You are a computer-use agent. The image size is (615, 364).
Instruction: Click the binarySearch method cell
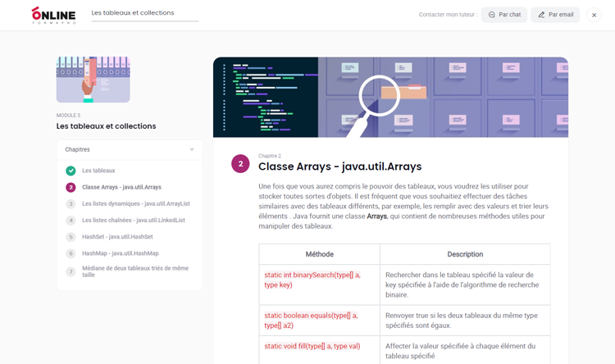(x=319, y=284)
